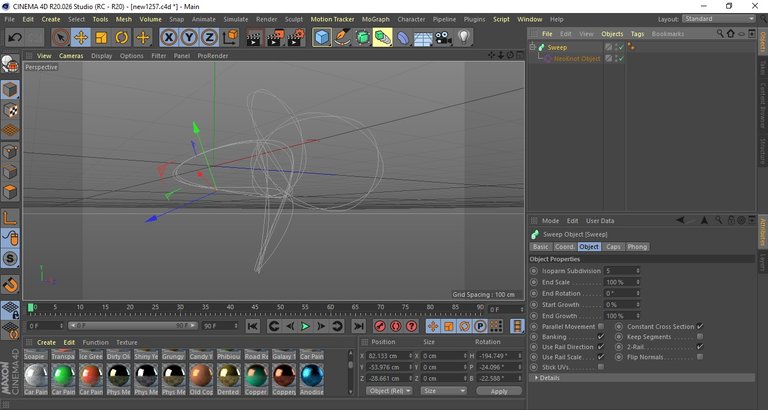
Task: Open the Character menu
Action: click(411, 19)
